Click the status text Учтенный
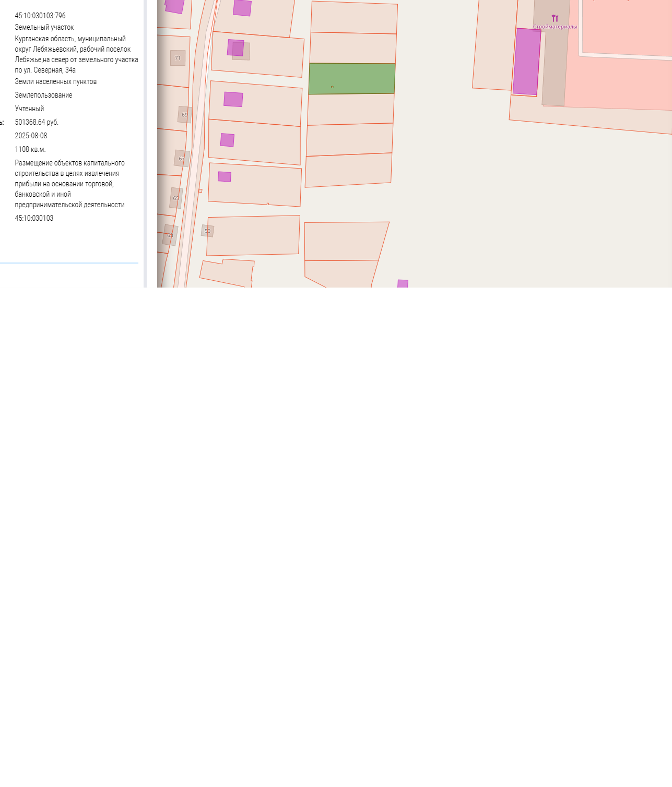The image size is (672, 787). 29,109
